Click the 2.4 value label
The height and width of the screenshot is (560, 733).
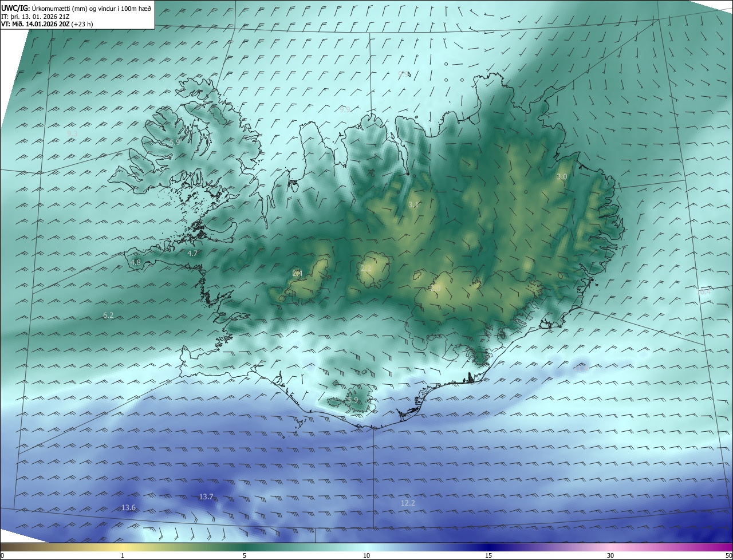click(297, 273)
